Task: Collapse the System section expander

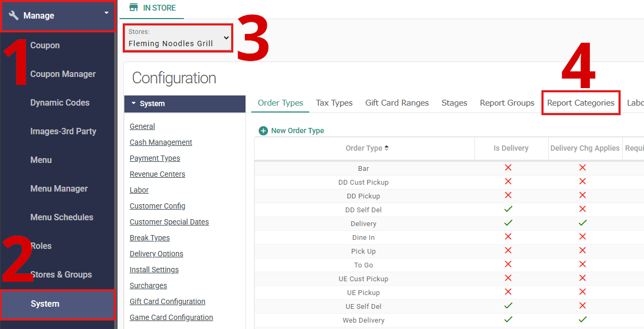Action: [x=134, y=103]
